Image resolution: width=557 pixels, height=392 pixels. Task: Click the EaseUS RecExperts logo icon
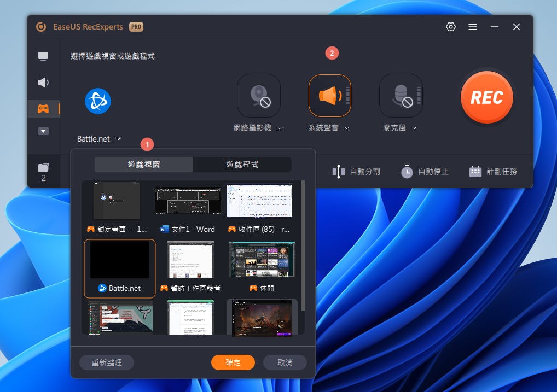41,27
